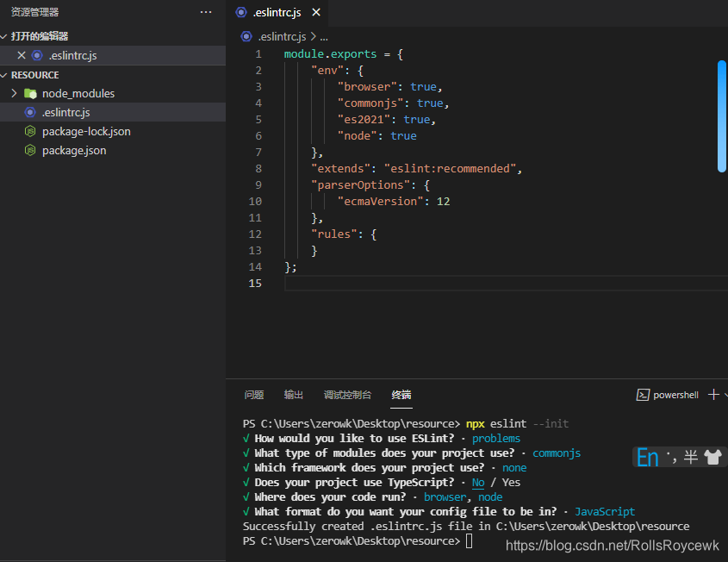This screenshot has width=728, height=562.
Task: Create a new terminal with plus icon
Action: 713,395
